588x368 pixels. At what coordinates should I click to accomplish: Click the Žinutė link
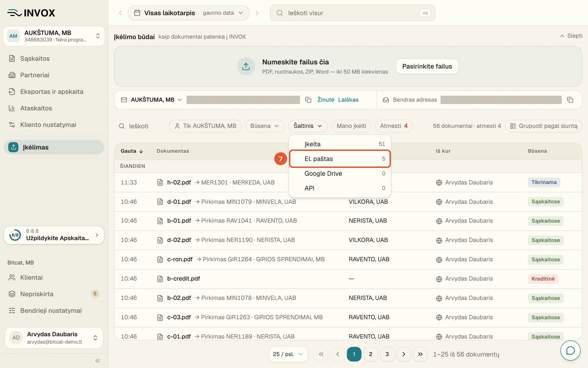326,100
